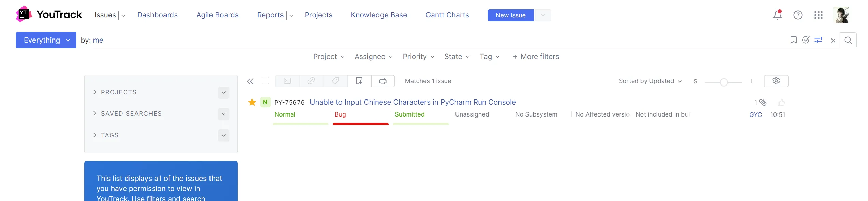The height and width of the screenshot is (201, 868).
Task: Go to Agile Boards
Action: pos(217,15)
